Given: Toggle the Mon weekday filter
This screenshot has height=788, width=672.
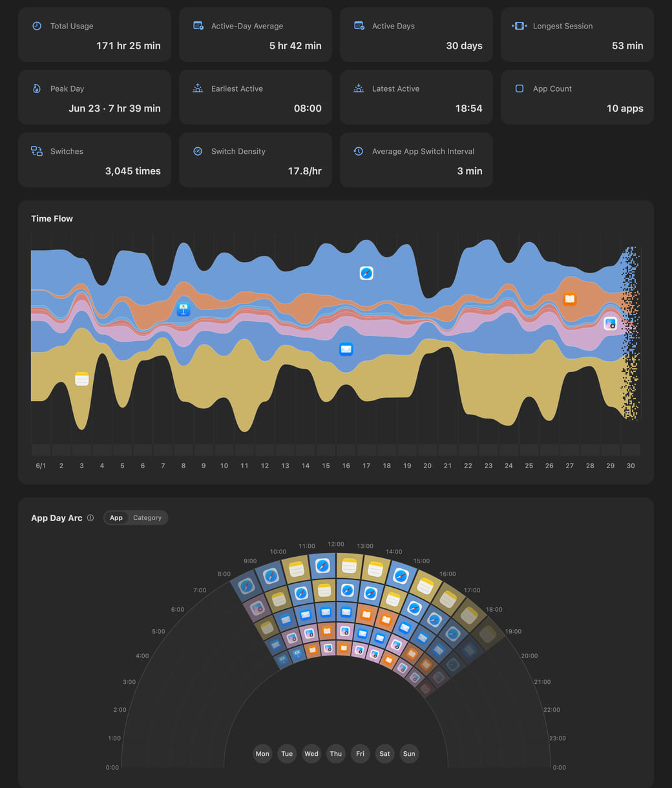Looking at the screenshot, I should (262, 754).
